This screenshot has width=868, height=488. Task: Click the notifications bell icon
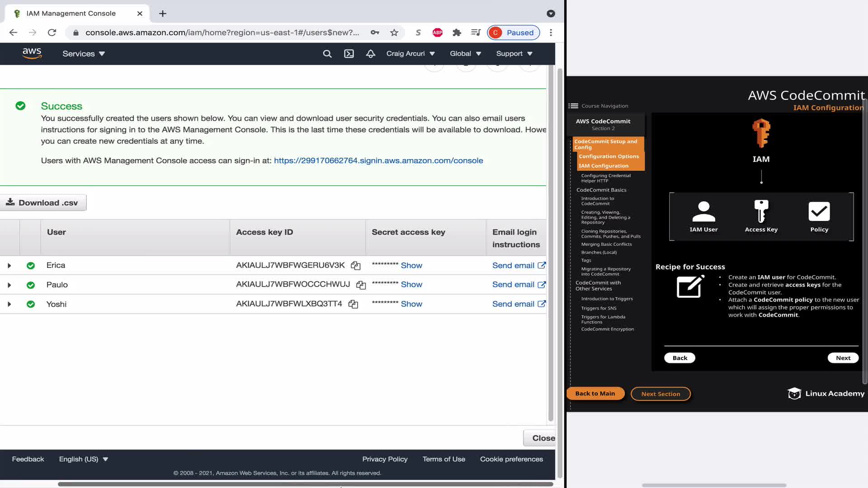click(371, 54)
